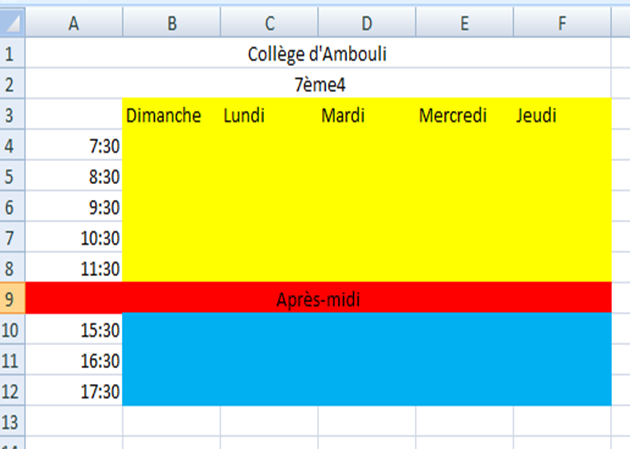The image size is (630, 449).
Task: Select the Lundi header cell
Action: coord(269,114)
